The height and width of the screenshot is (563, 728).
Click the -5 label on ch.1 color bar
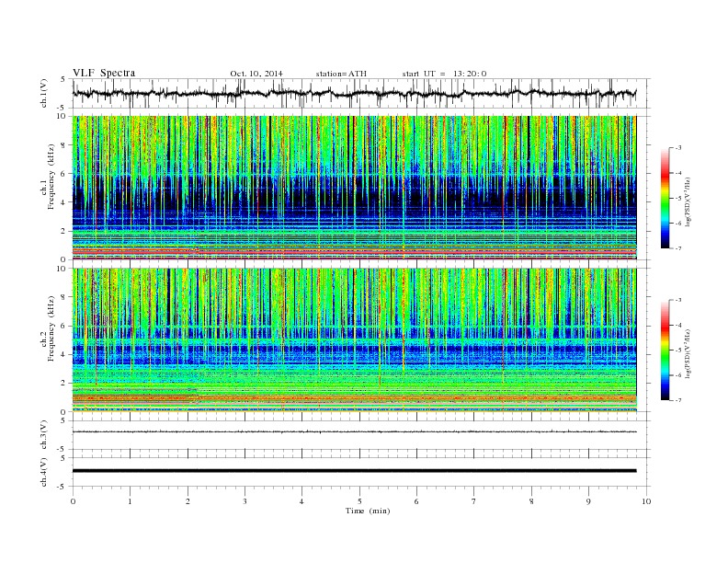(677, 199)
